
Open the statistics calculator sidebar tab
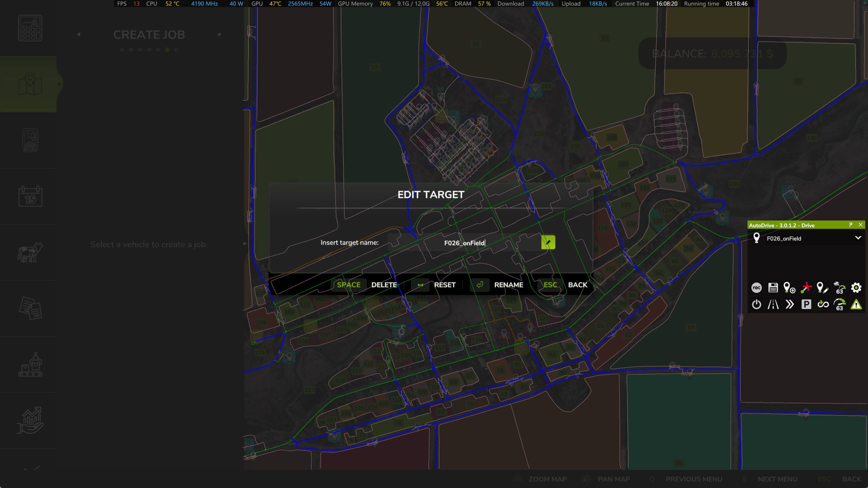click(30, 28)
